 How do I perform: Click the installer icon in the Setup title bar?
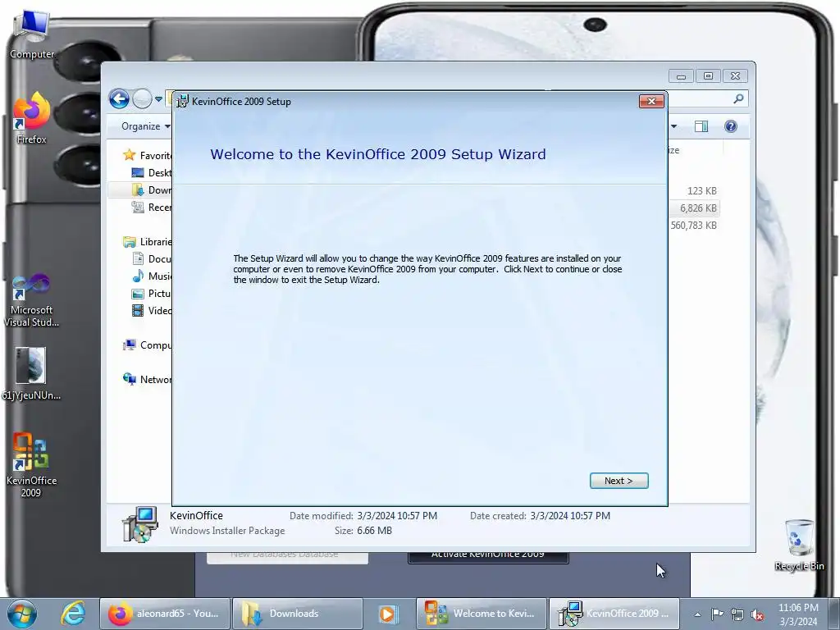(x=183, y=101)
